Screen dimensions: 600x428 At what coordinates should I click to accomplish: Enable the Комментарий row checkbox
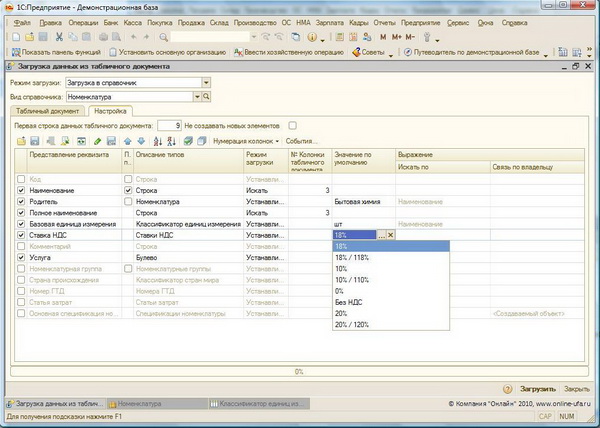[x=21, y=246]
